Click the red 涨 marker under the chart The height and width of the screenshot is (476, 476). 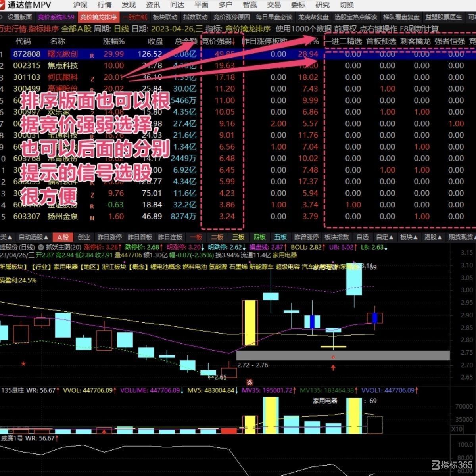click(250, 382)
